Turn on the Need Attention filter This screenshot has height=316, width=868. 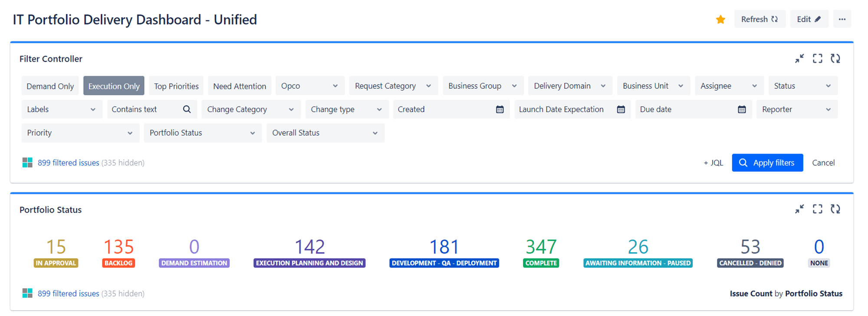click(x=240, y=86)
